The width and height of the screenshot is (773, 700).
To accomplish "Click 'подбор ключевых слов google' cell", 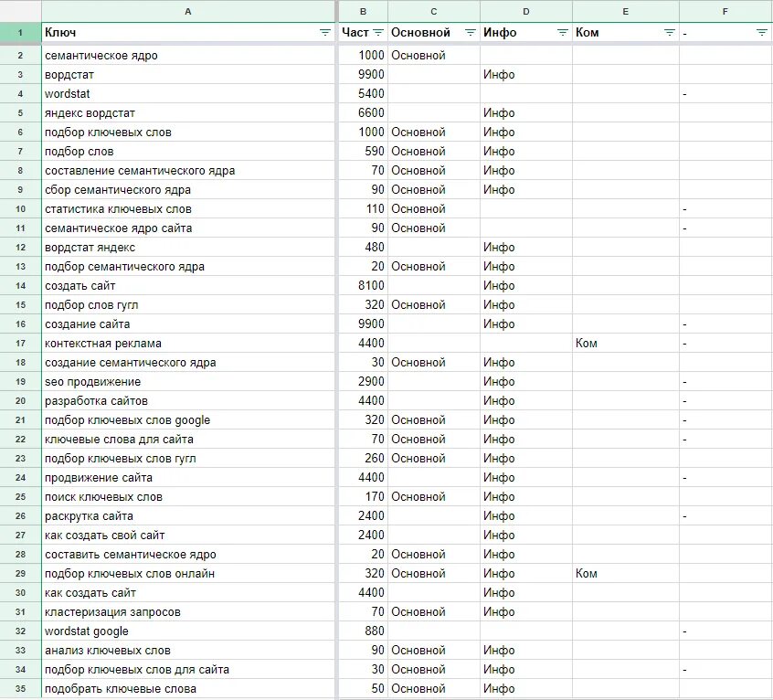I will [188, 420].
